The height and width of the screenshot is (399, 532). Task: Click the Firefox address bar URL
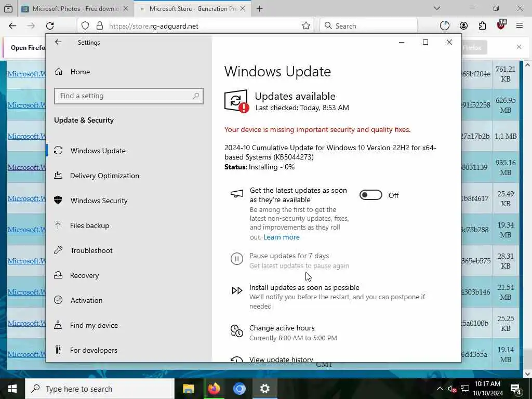click(x=153, y=26)
